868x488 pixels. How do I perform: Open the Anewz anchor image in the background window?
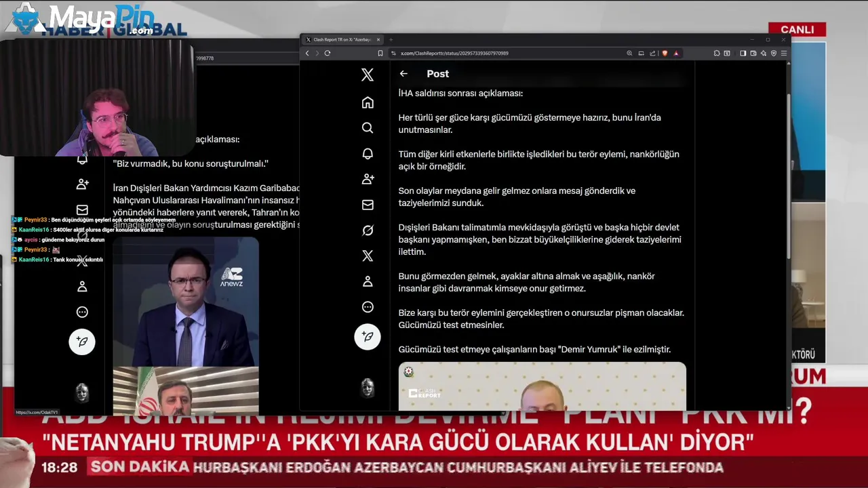pyautogui.click(x=186, y=302)
